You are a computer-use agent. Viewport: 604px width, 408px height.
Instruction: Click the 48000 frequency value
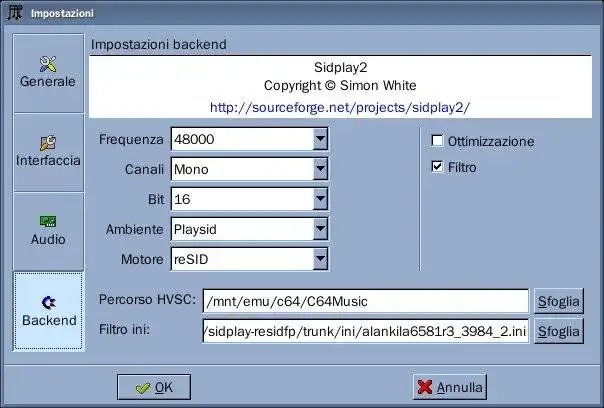[x=194, y=139]
